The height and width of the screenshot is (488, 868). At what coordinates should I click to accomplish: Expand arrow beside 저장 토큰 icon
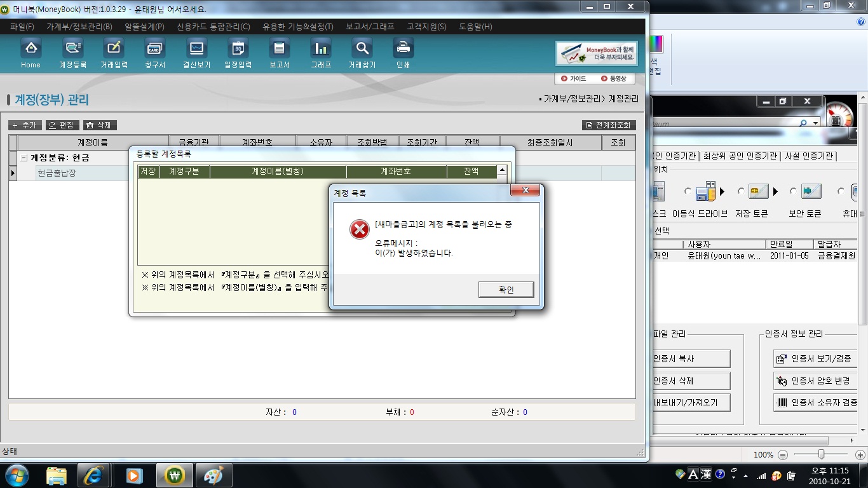(775, 192)
